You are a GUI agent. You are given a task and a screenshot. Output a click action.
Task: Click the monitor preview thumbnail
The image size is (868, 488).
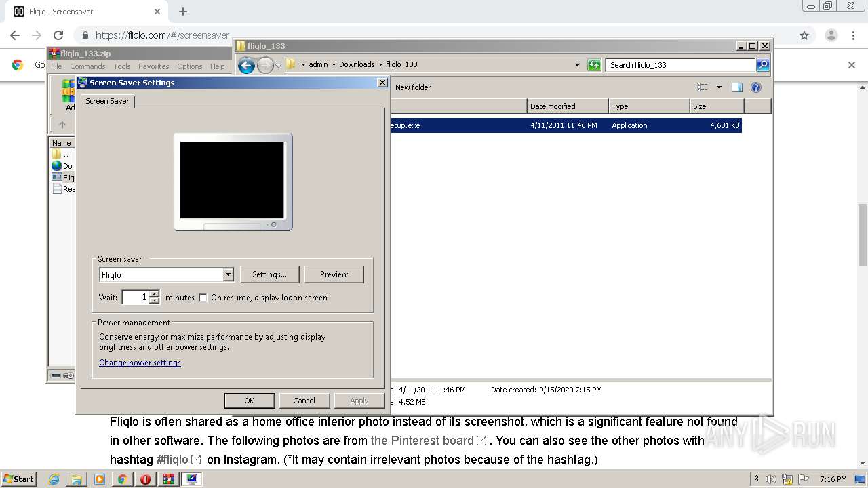[233, 182]
